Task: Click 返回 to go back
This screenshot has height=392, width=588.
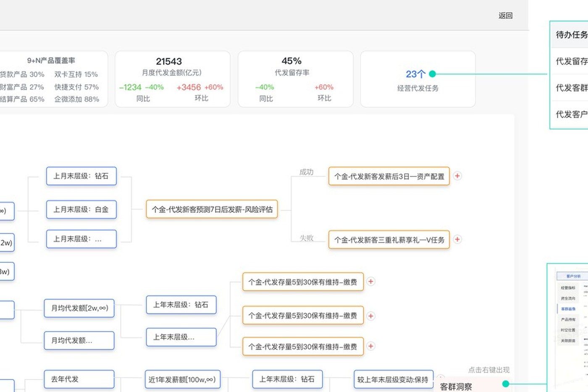Action: click(505, 16)
